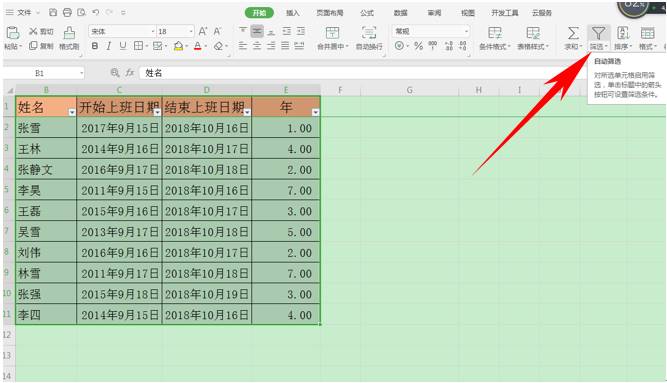Click the Format Painter brush icon
The width and height of the screenshot is (667, 383).
(69, 33)
